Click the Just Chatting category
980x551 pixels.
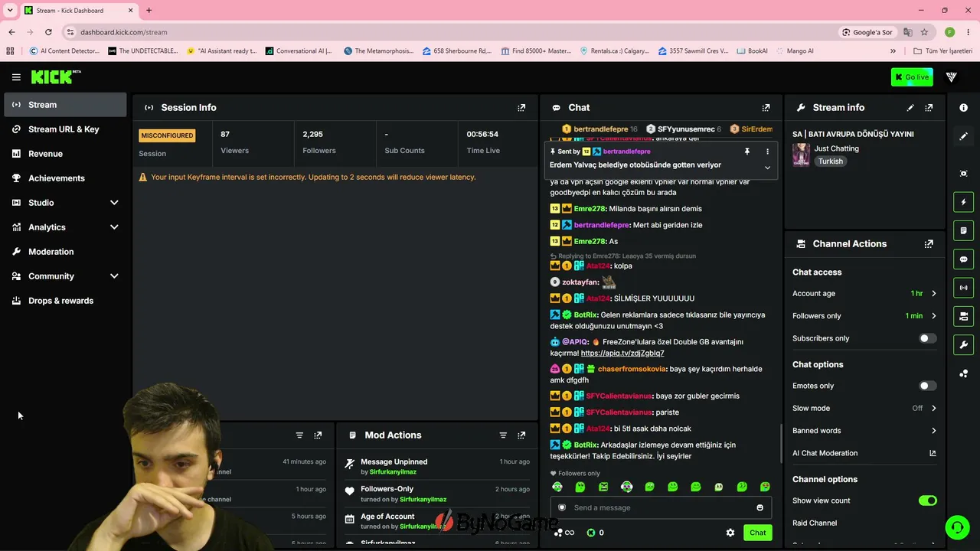coord(836,148)
